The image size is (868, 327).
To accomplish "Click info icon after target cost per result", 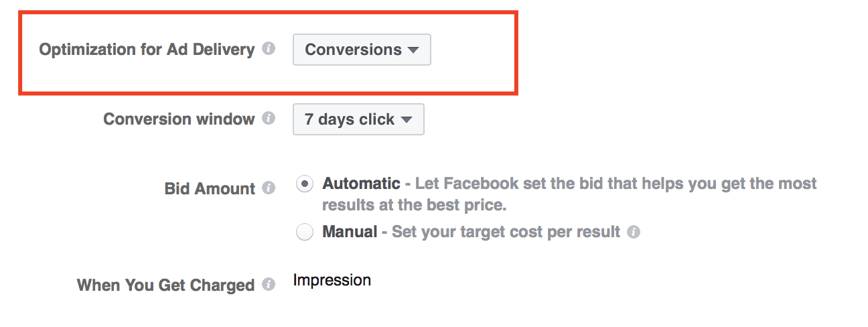I will pyautogui.click(x=634, y=232).
